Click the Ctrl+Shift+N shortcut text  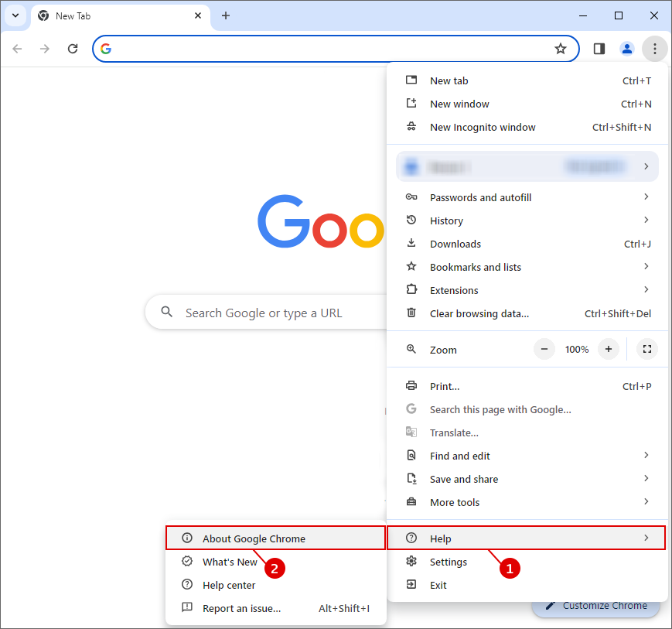click(622, 128)
